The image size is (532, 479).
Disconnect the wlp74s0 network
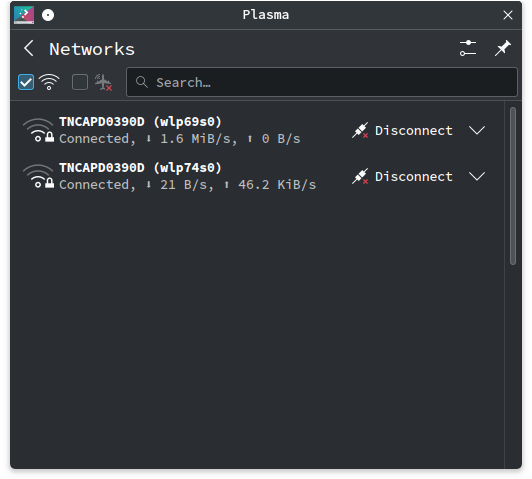click(x=402, y=176)
